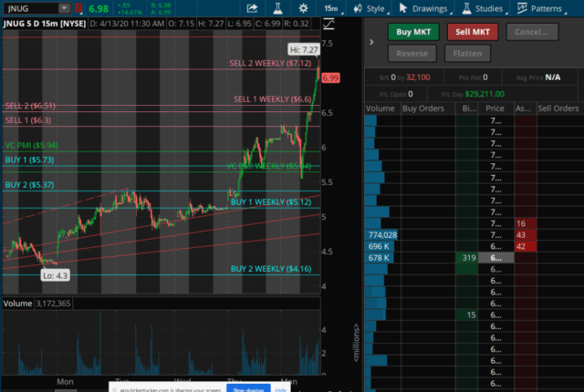Click the SELL 2 WEEKLY ($7.12) label

[x=270, y=63]
